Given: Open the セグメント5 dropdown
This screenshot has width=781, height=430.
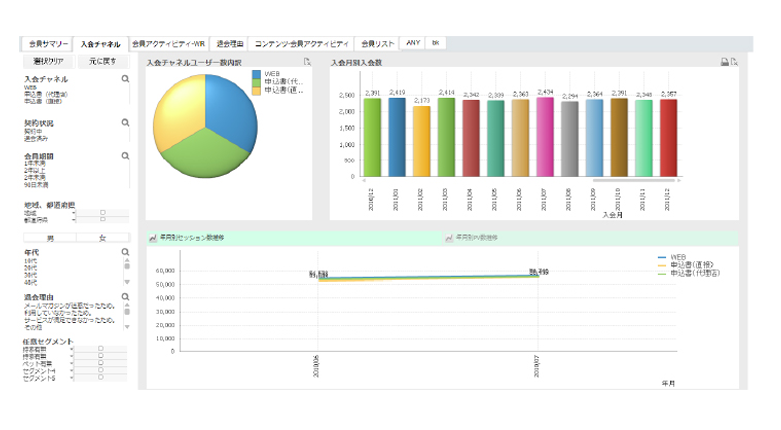Looking at the screenshot, I should [x=71, y=378].
